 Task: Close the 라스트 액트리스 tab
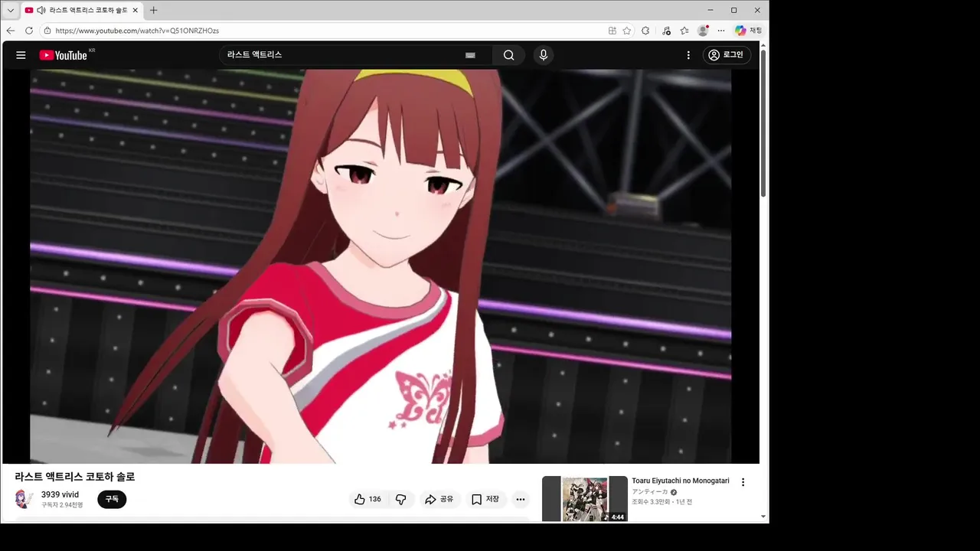135,10
